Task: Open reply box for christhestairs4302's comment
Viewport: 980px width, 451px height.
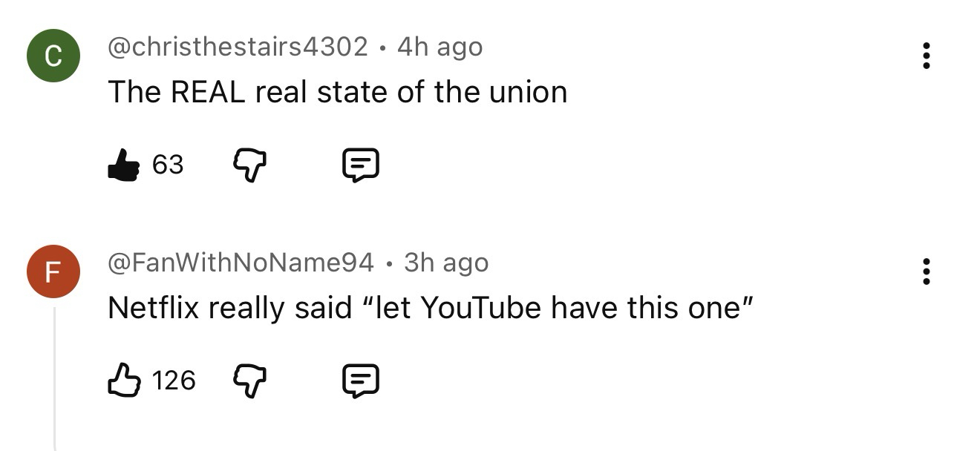Action: [x=361, y=165]
